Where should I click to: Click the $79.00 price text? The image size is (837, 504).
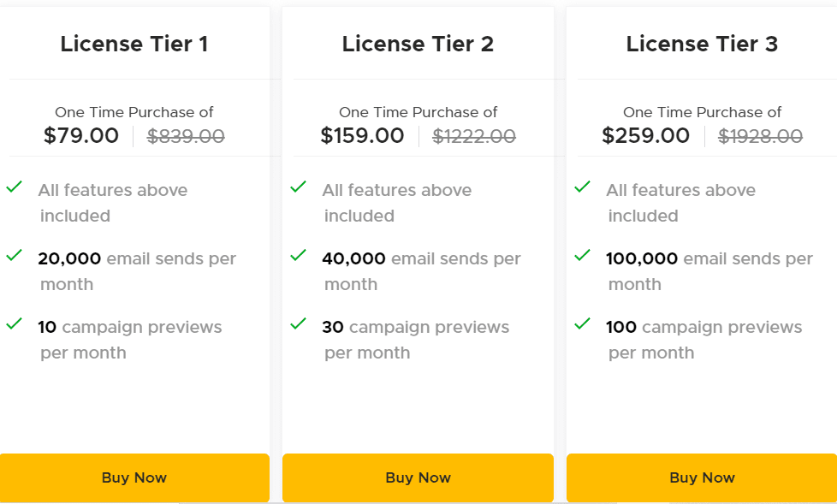pos(81,135)
